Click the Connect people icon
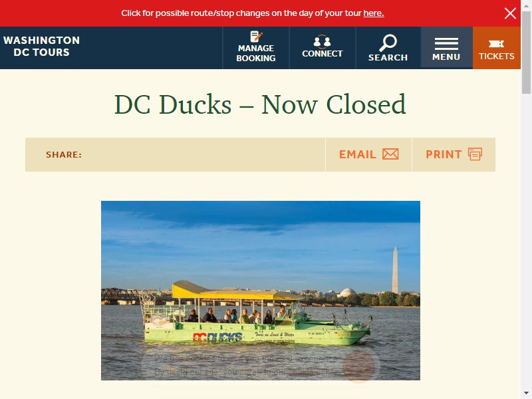532x399 pixels. click(x=322, y=42)
